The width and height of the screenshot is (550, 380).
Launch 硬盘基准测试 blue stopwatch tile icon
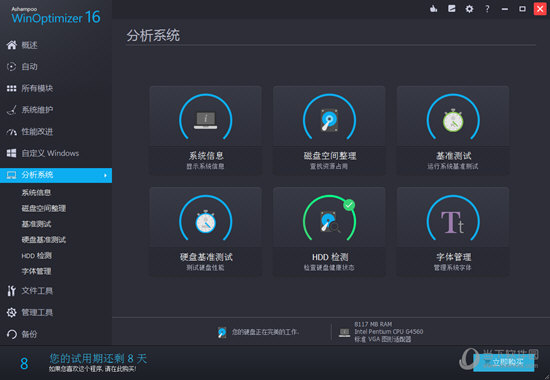point(206,221)
